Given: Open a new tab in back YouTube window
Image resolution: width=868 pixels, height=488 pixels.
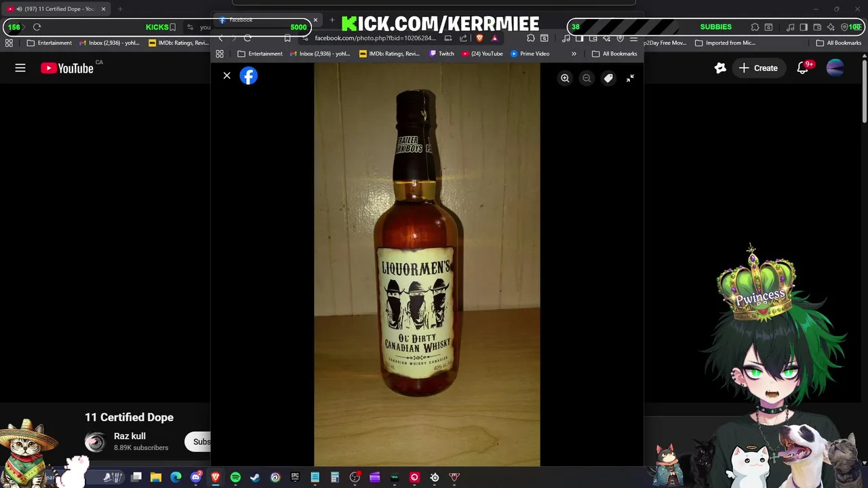Looking at the screenshot, I should tap(120, 9).
